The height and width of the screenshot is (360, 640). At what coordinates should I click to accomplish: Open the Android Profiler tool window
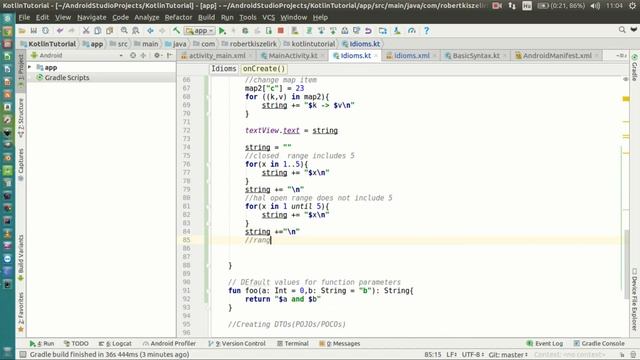coord(169,344)
